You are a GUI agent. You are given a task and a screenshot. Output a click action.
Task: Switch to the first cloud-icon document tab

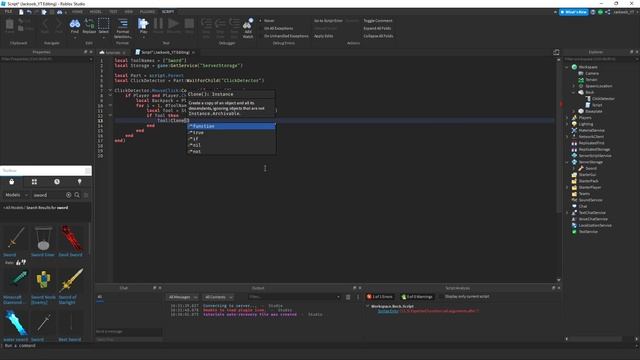(x=113, y=52)
